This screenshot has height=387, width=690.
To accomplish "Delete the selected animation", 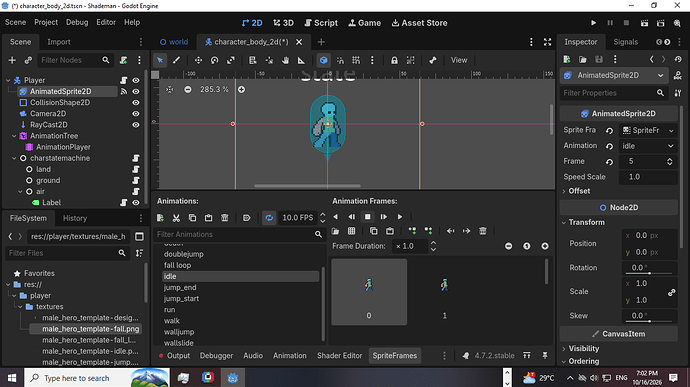I will tap(224, 217).
